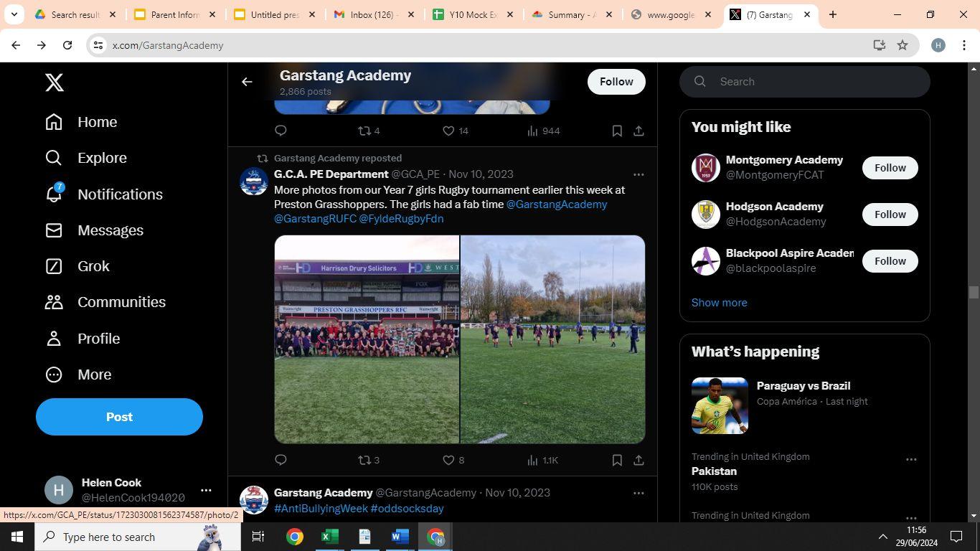The width and height of the screenshot is (980, 551).
Task: Follow Hodgson Academy
Action: point(890,215)
